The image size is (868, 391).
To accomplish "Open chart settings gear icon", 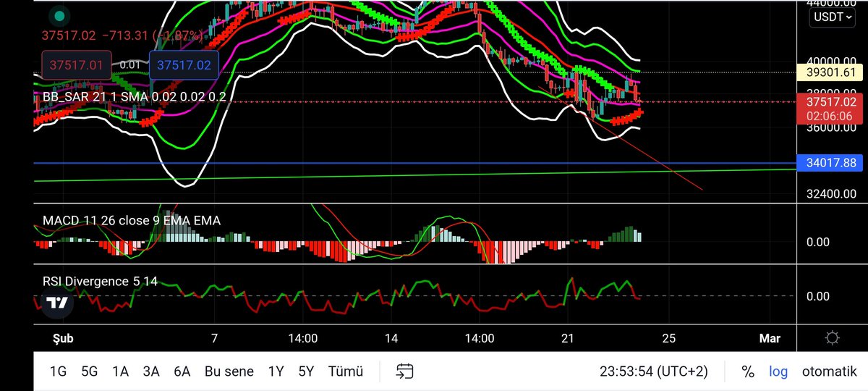I will [x=832, y=338].
